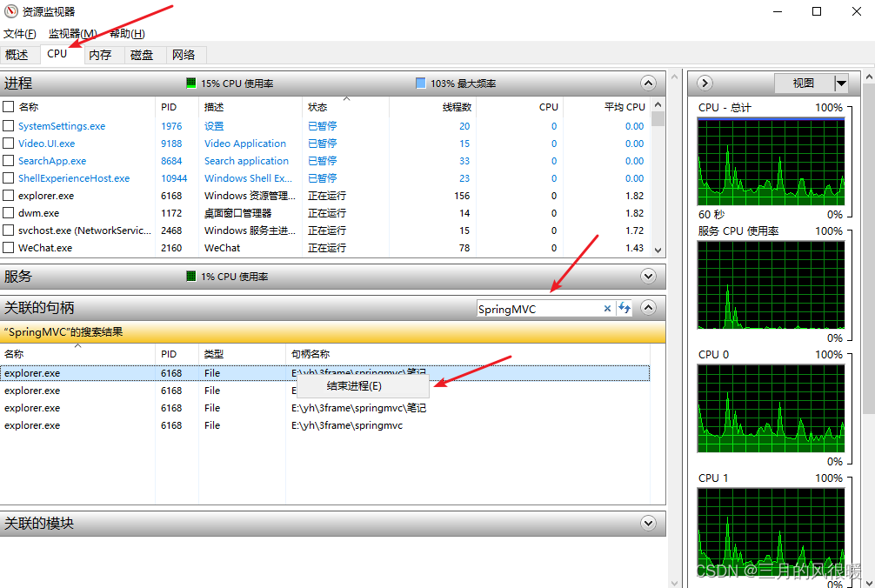
Task: Click the 视图 button
Action: 804,84
